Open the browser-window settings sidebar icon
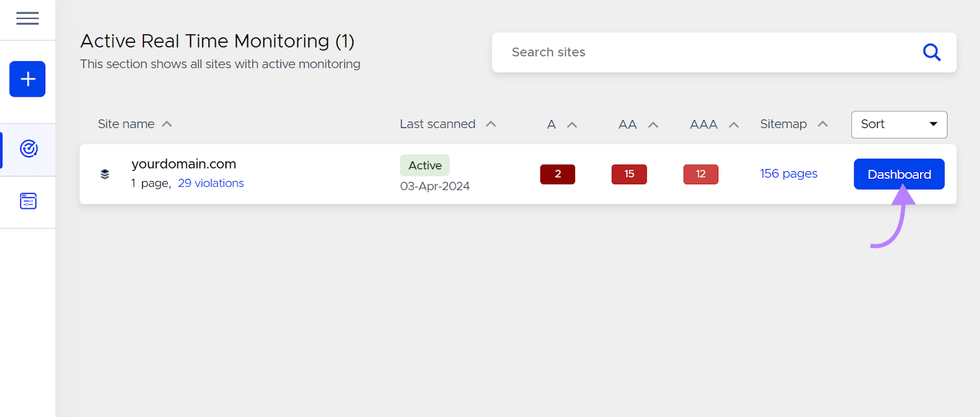Image resolution: width=980 pixels, height=417 pixels. coord(28,201)
